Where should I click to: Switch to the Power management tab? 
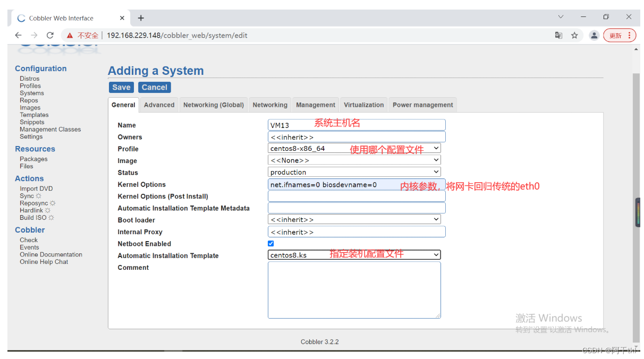[x=423, y=105]
